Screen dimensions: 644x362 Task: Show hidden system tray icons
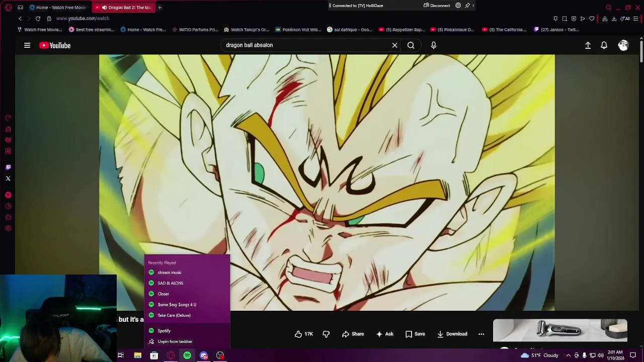(568, 355)
